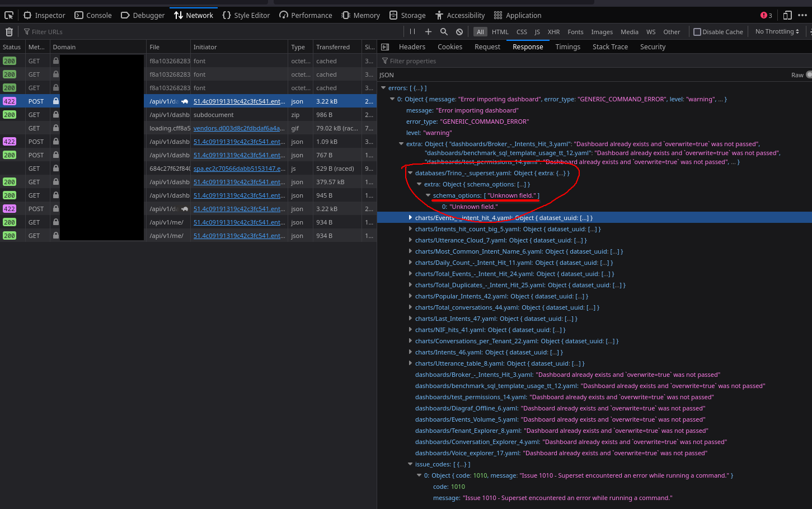Open the No Throttling dropdown
Screen dimensions: 812x509
tap(777, 31)
